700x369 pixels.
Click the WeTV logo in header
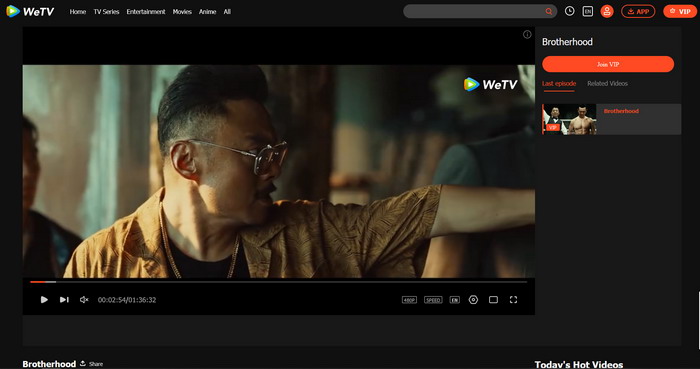(x=30, y=11)
